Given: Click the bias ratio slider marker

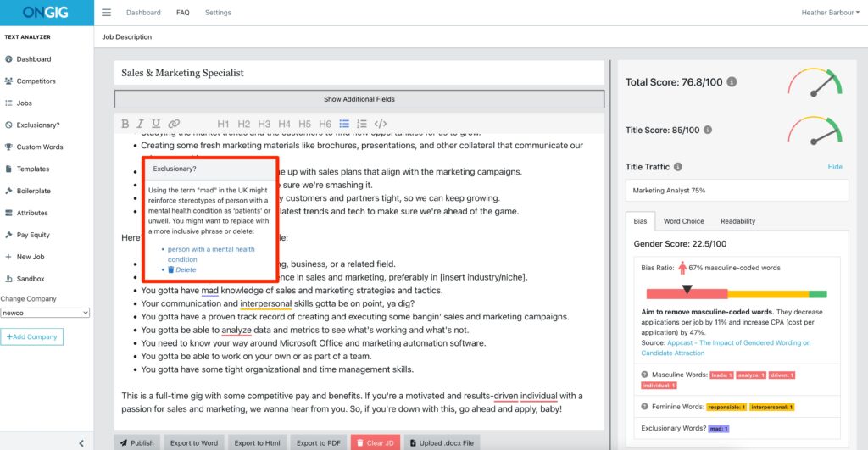Looking at the screenshot, I should (x=687, y=289).
